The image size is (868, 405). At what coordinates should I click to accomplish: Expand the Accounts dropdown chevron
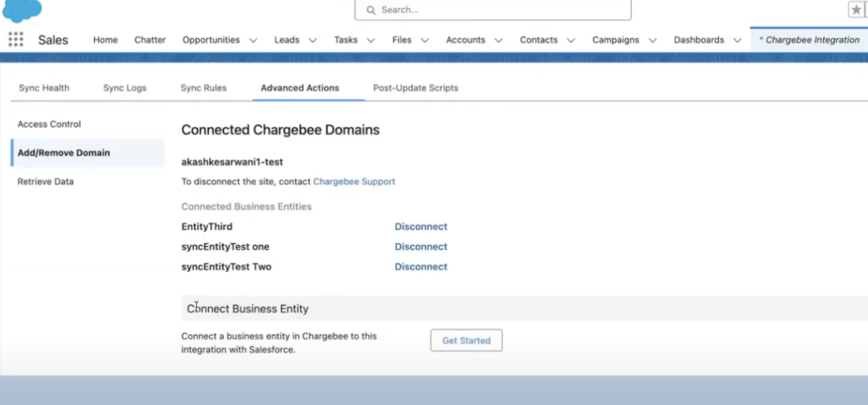(x=499, y=40)
